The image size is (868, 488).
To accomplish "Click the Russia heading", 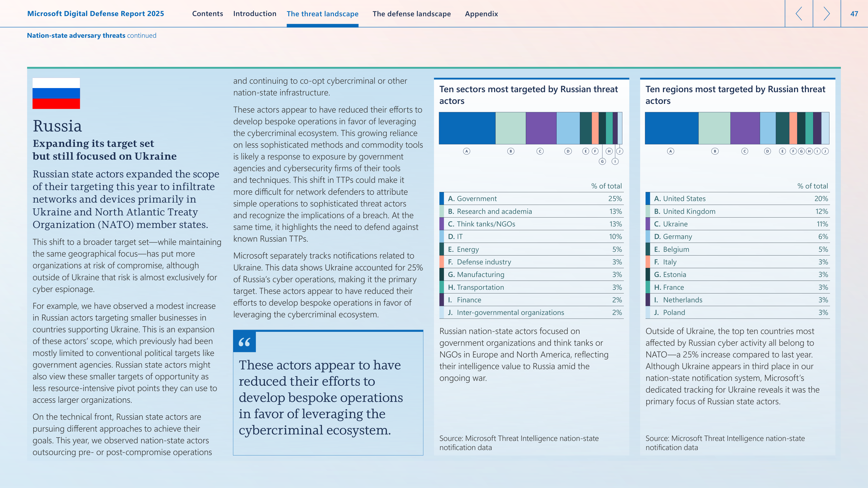I will 57,126.
